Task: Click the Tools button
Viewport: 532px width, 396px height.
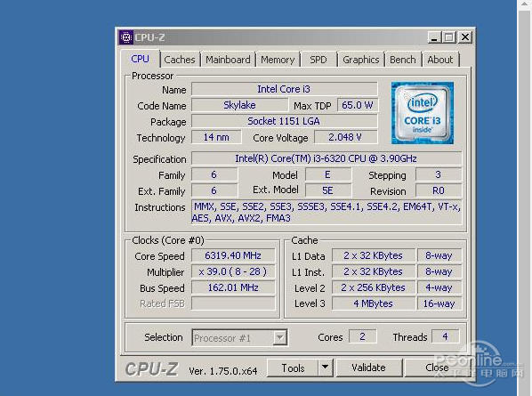Action: 293,368
